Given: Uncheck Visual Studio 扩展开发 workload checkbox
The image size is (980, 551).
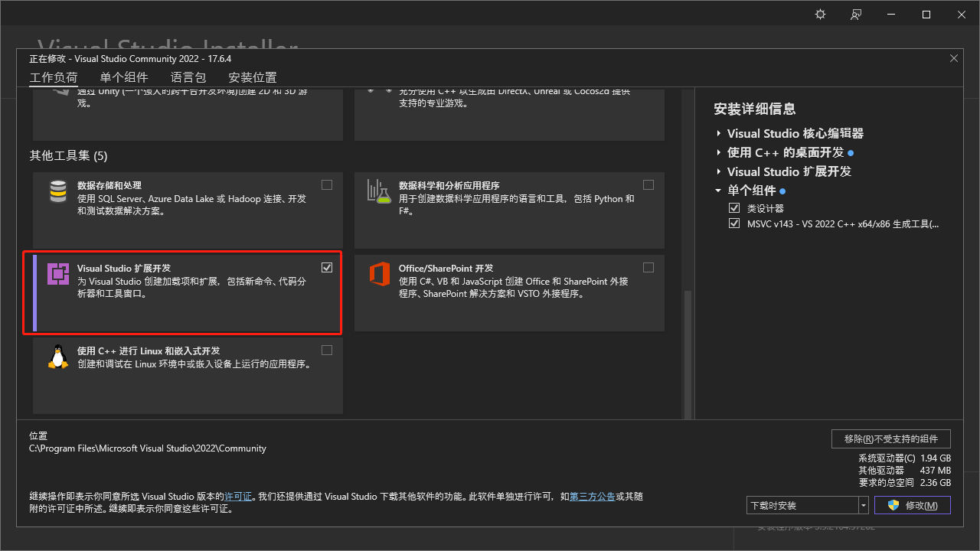Looking at the screenshot, I should [x=327, y=267].
